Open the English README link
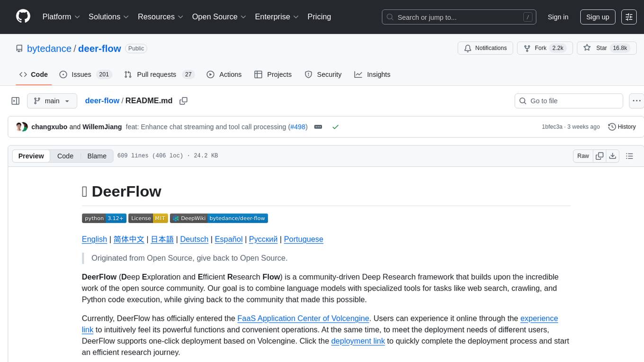The image size is (644, 362). (x=94, y=239)
